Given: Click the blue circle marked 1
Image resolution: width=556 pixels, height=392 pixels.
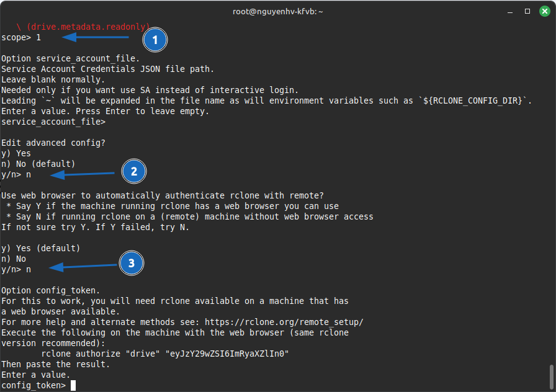Looking at the screenshot, I should (x=155, y=40).
